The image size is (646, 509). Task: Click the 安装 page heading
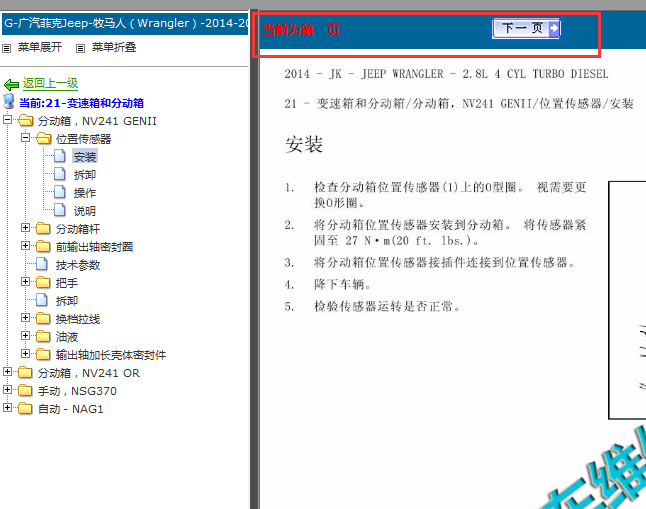pyautogui.click(x=304, y=144)
